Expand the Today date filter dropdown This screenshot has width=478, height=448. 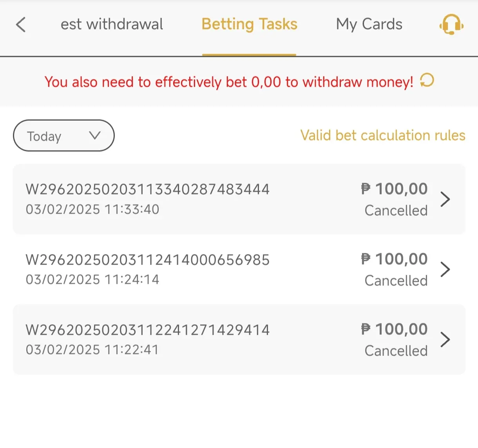[x=64, y=136]
